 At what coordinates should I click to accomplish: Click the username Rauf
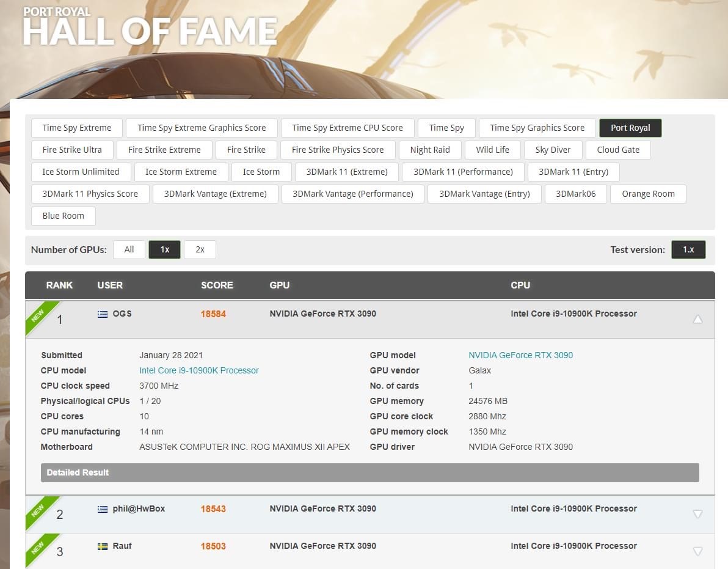pos(122,546)
